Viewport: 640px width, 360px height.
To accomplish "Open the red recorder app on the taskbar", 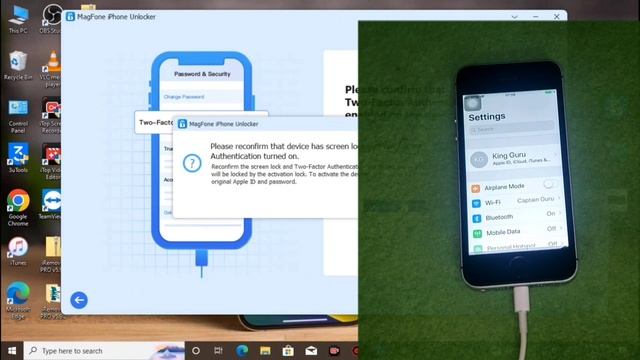I will coord(334,351).
